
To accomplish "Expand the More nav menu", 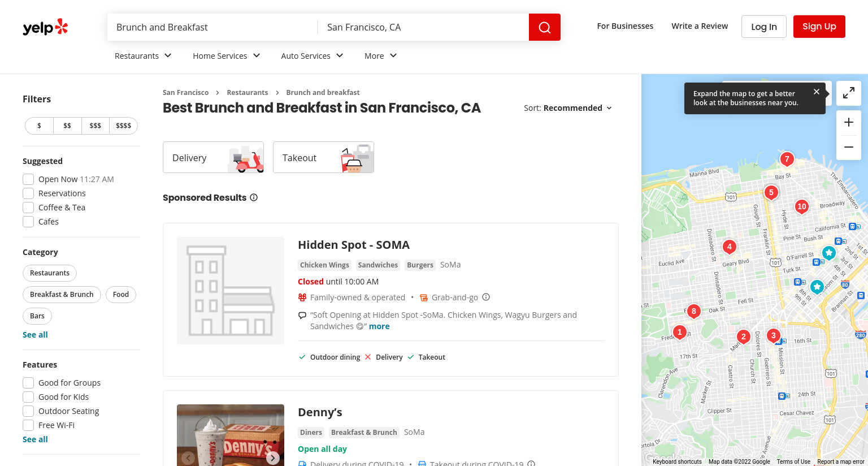I will pos(381,55).
